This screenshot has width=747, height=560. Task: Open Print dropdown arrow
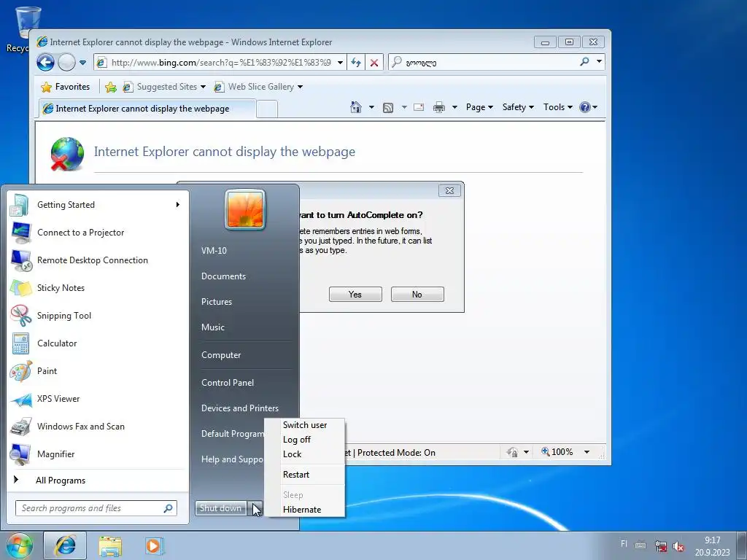[x=454, y=107]
